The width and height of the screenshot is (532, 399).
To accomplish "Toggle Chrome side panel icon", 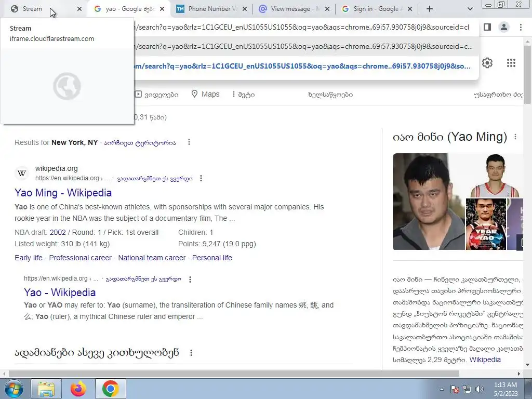I will tap(487, 27).
